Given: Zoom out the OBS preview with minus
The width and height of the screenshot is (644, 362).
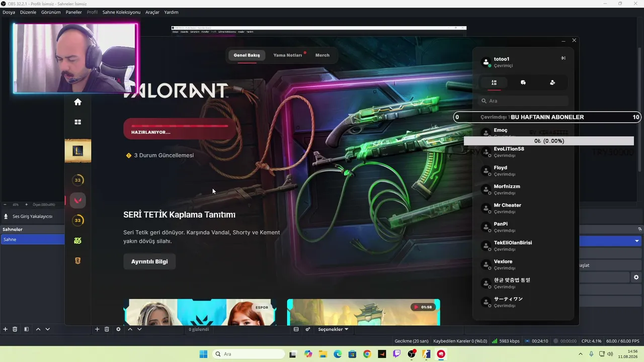Looking at the screenshot, I should point(5,205).
